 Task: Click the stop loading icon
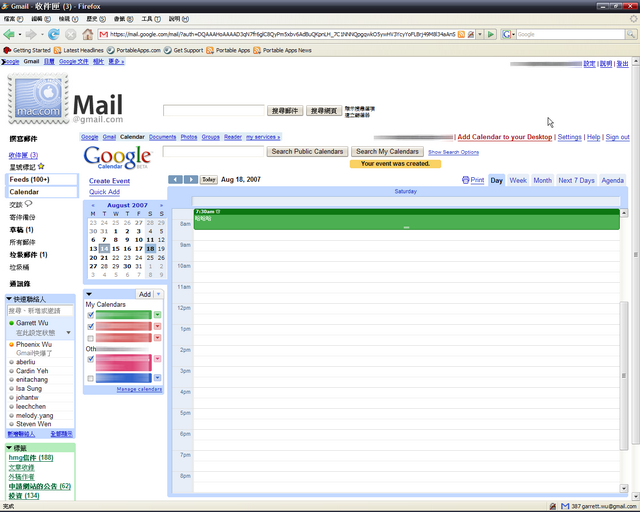click(x=71, y=35)
